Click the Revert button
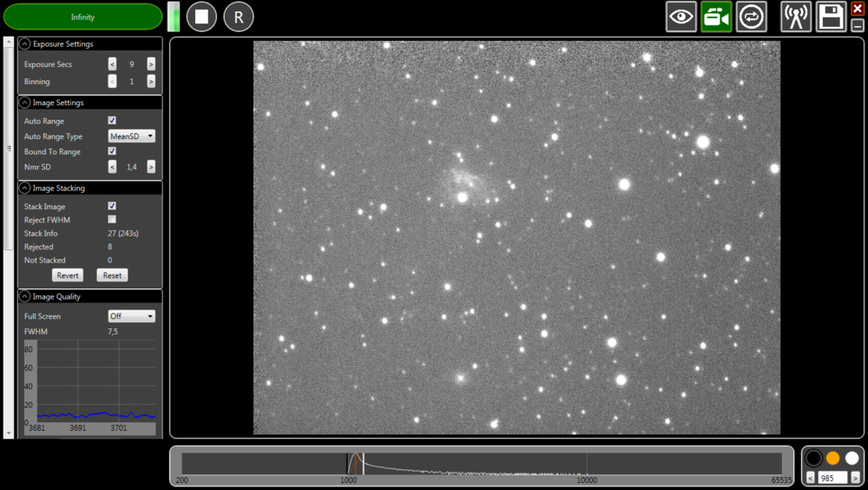 tap(68, 275)
